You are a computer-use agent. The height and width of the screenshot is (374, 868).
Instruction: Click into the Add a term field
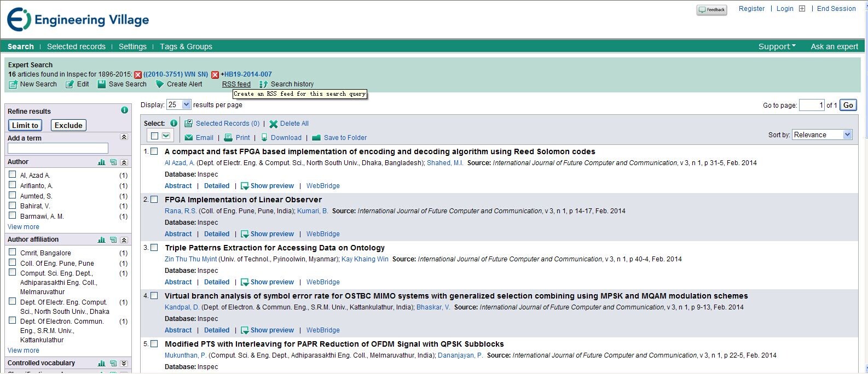(58, 148)
